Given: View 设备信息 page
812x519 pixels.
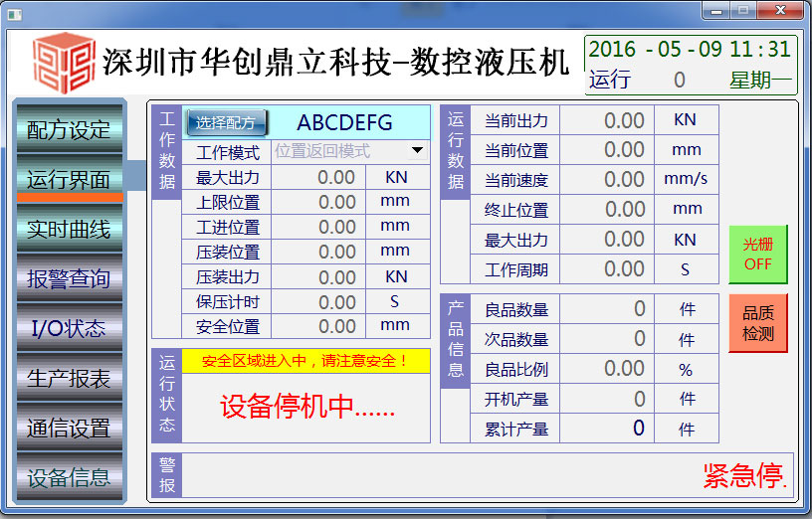Looking at the screenshot, I should [x=70, y=477].
